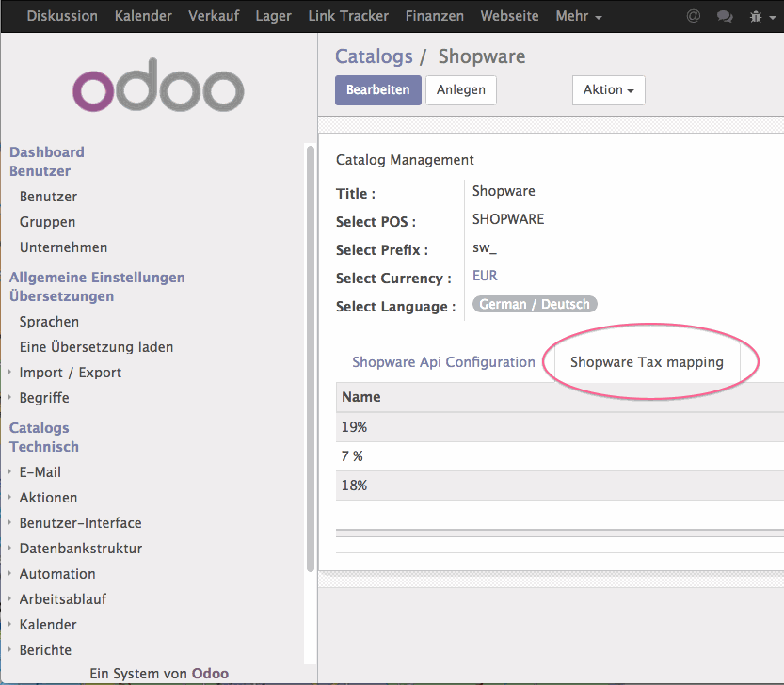
Task: Open the Link Tracker menu
Action: [x=348, y=16]
